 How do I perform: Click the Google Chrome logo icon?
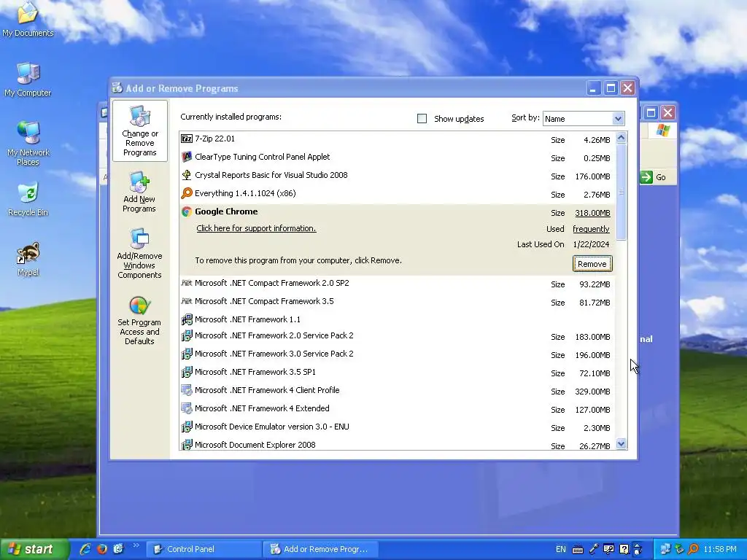(187, 211)
